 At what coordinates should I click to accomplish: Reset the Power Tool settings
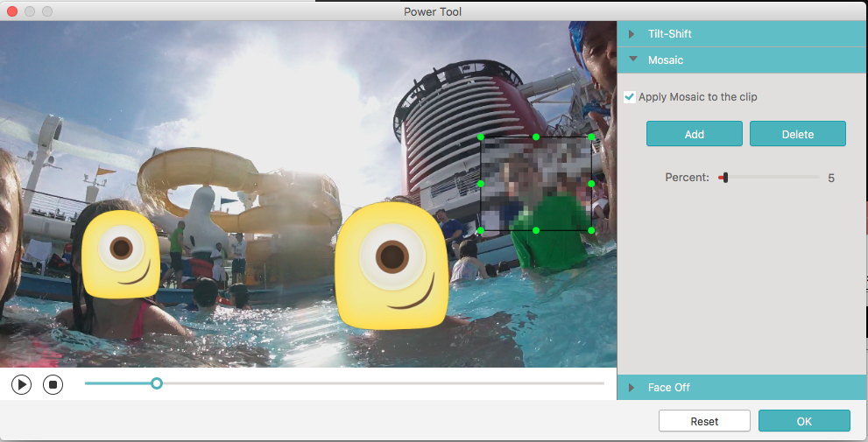point(705,421)
